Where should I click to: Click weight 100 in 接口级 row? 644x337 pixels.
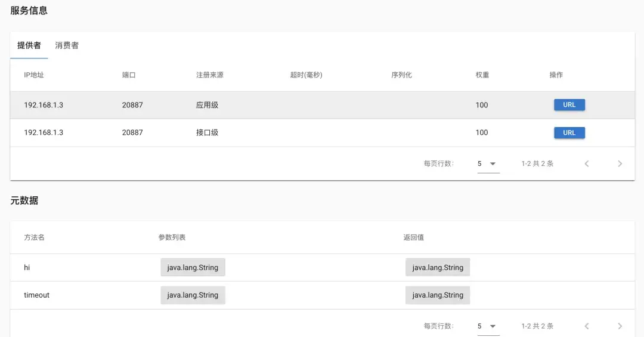click(482, 132)
